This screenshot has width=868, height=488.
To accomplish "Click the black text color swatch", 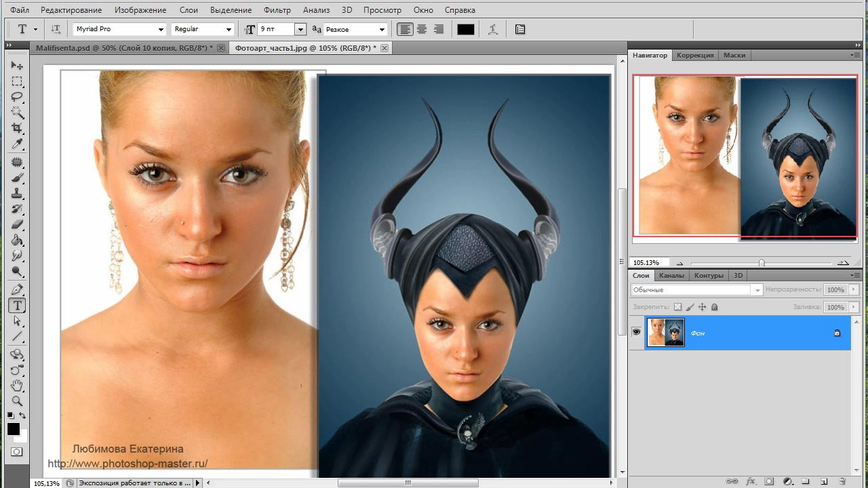I will (x=465, y=29).
